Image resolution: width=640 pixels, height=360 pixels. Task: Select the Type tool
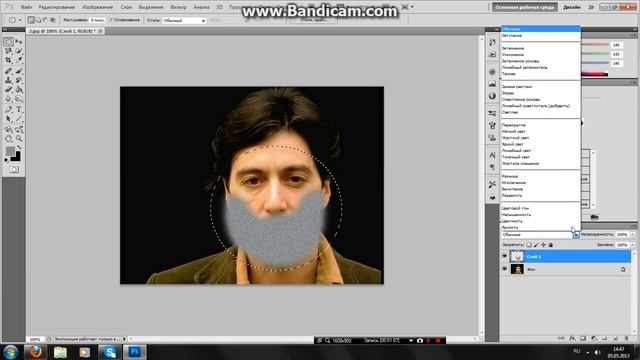point(19,109)
